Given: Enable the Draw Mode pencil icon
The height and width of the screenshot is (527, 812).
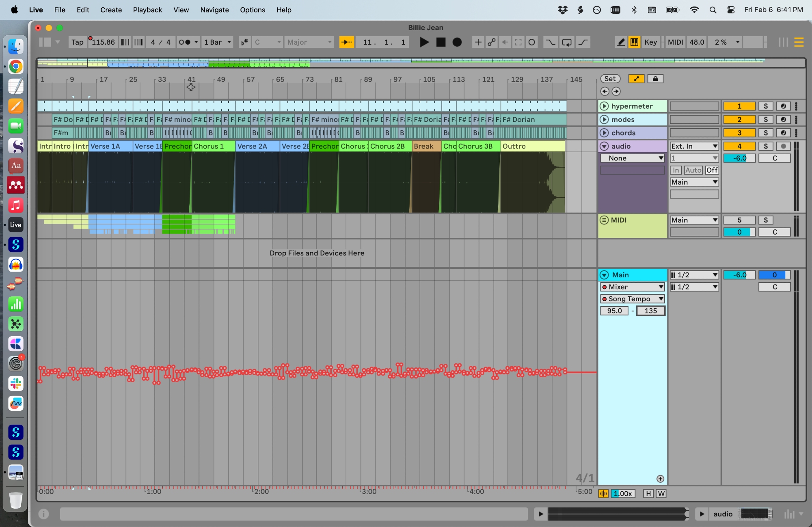Looking at the screenshot, I should point(621,42).
